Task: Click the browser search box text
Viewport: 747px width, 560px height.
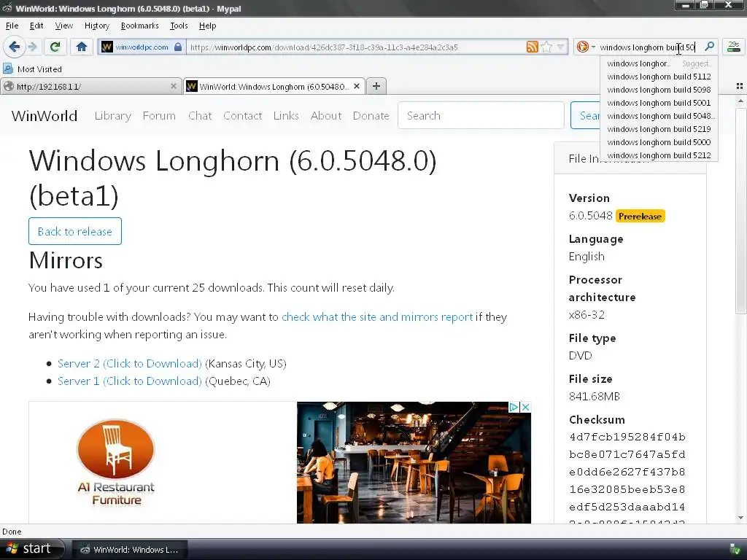Action: (647, 47)
